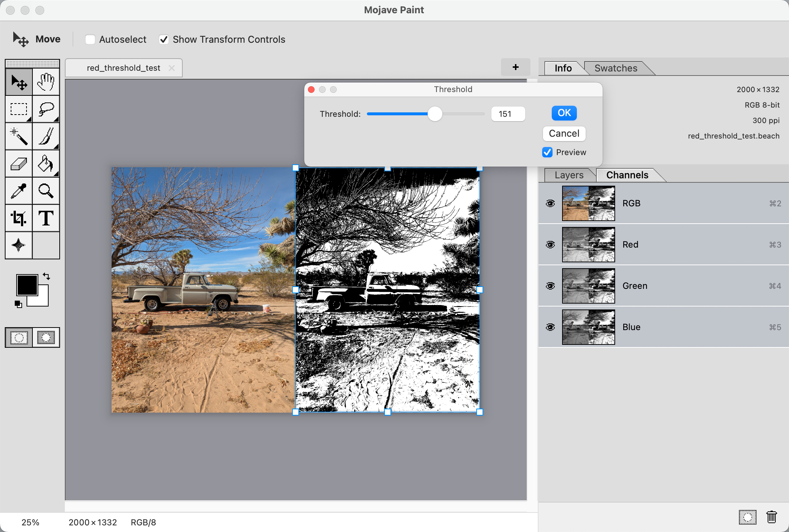Select the Crop tool
The image size is (789, 532).
coord(19,218)
